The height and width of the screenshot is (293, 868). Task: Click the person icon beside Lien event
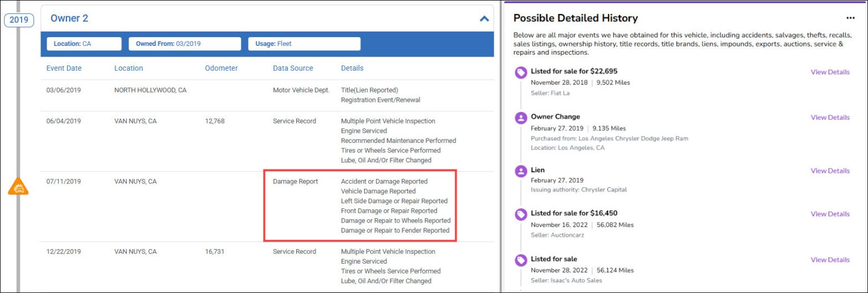(520, 172)
